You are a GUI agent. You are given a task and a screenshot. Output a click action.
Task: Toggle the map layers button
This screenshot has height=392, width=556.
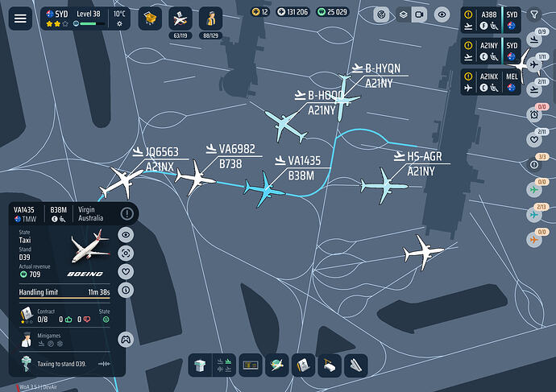tap(403, 14)
